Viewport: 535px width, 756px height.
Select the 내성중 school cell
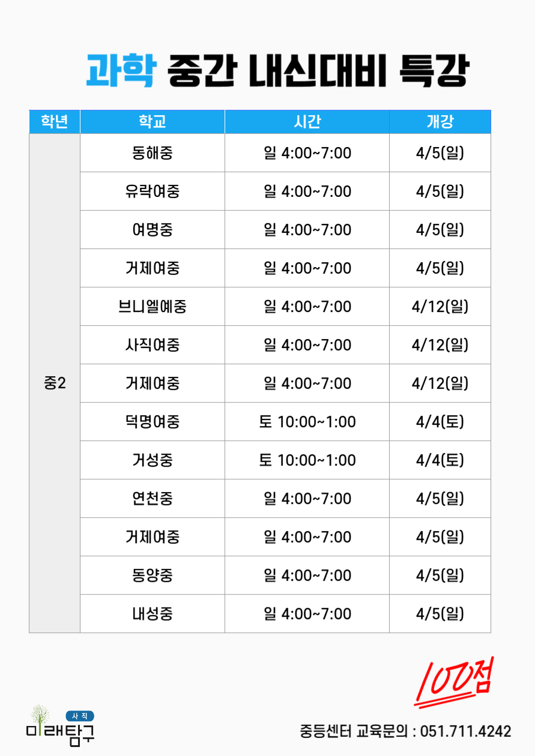point(153,614)
